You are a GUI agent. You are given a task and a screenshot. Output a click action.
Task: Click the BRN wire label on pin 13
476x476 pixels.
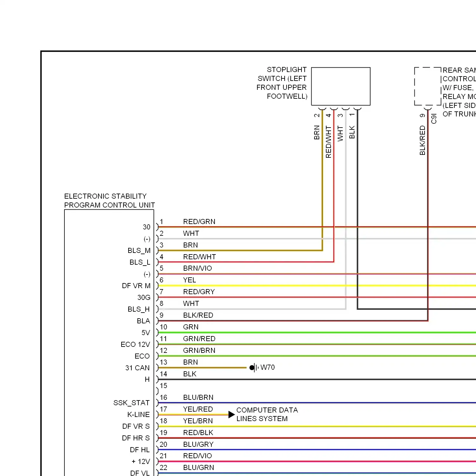pyautogui.click(x=190, y=362)
